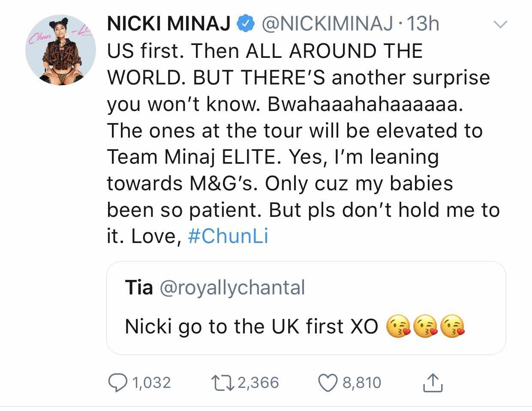Click the retweet arrows icon
Viewport: 532px width, 411px height.
pos(222,383)
